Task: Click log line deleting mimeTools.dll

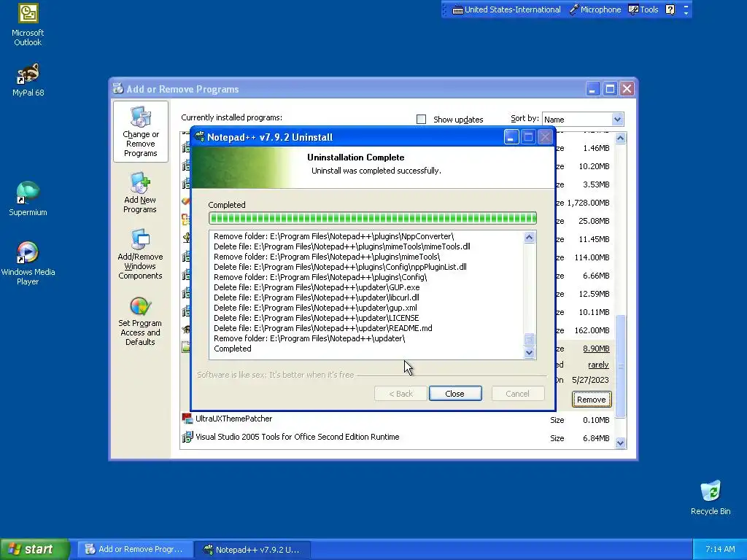Action: tap(341, 246)
